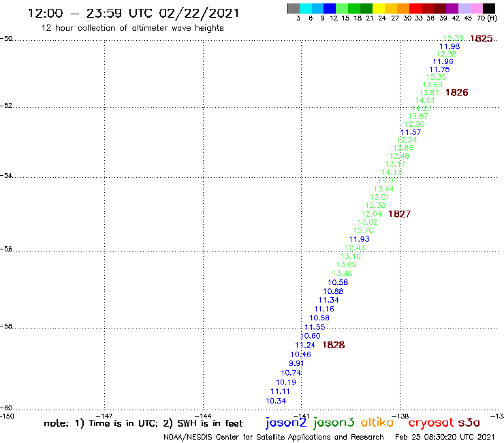The width and height of the screenshot is (504, 443).
Task: Click the 10.74 wave height value
Action: click(291, 373)
